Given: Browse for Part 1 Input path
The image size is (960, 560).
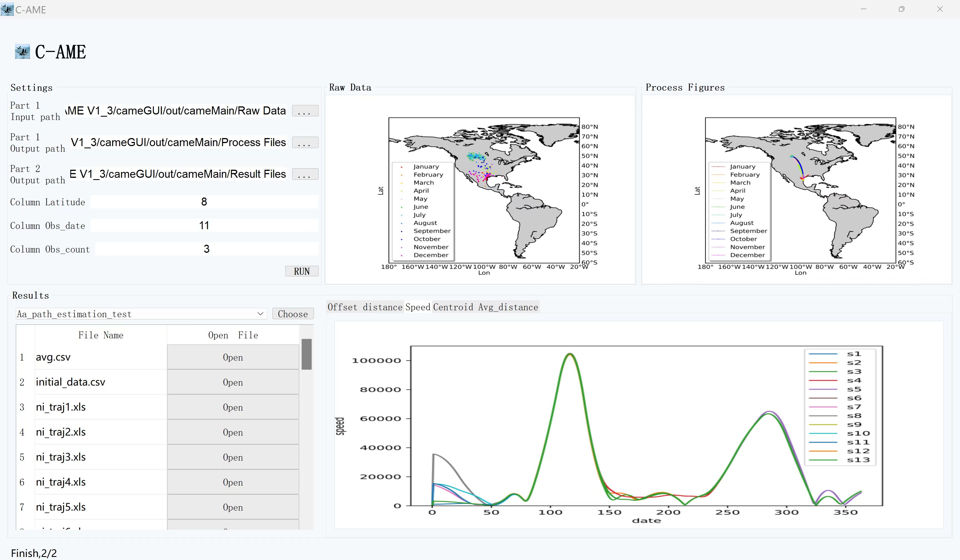Looking at the screenshot, I should 305,111.
